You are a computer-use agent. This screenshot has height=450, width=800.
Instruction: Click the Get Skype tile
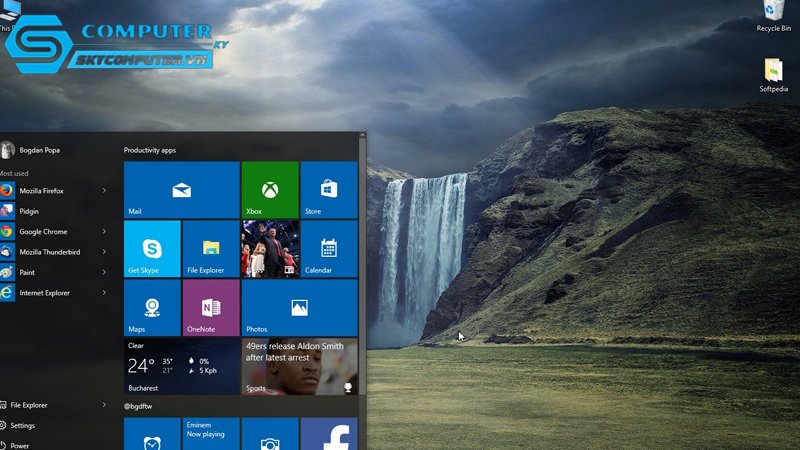[152, 249]
